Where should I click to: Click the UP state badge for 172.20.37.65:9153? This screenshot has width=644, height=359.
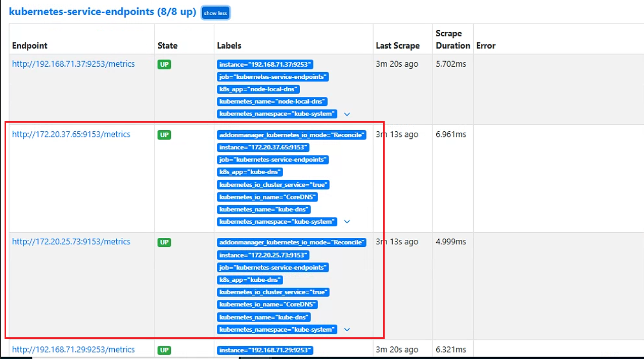coord(164,135)
